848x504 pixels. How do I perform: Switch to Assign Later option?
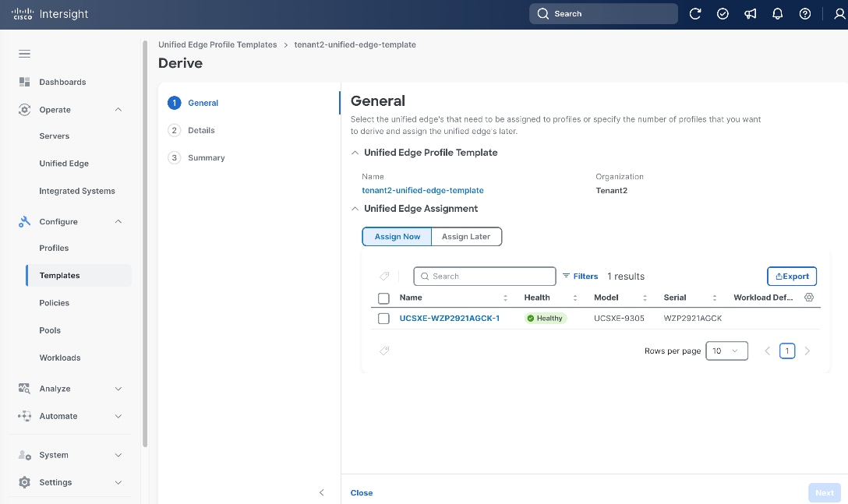point(466,236)
